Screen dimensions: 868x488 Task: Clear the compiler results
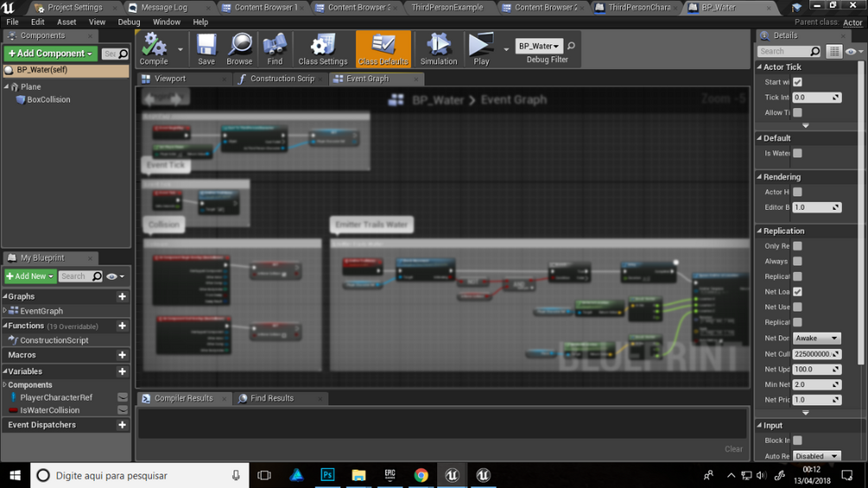click(733, 449)
